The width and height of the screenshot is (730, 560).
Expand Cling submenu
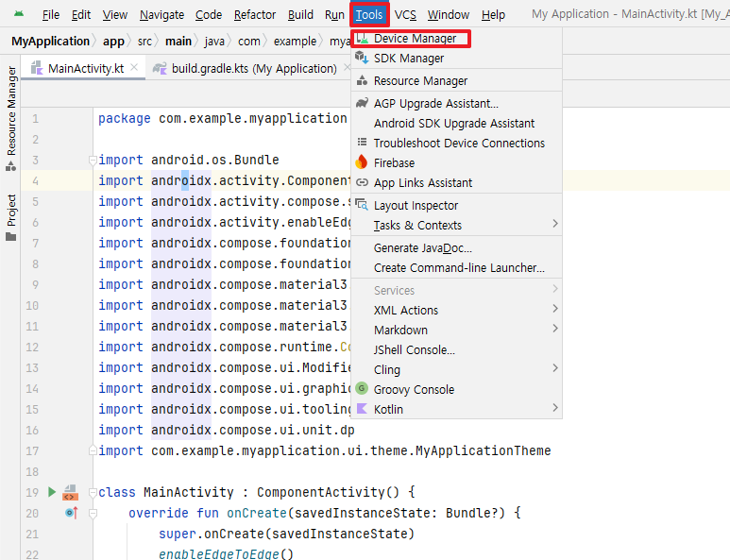pos(457,369)
